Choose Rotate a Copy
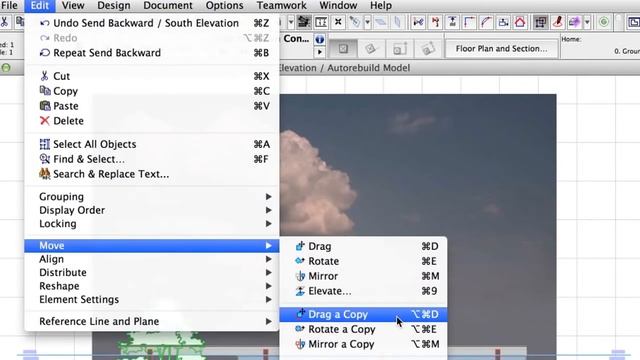Image resolution: width=640 pixels, height=360 pixels. [x=363, y=329]
